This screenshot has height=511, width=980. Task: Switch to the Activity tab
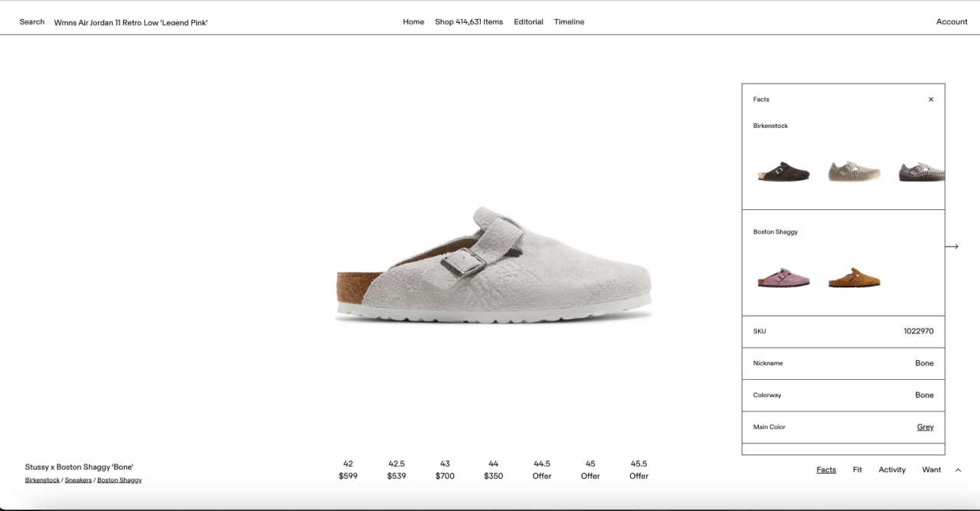click(x=892, y=470)
